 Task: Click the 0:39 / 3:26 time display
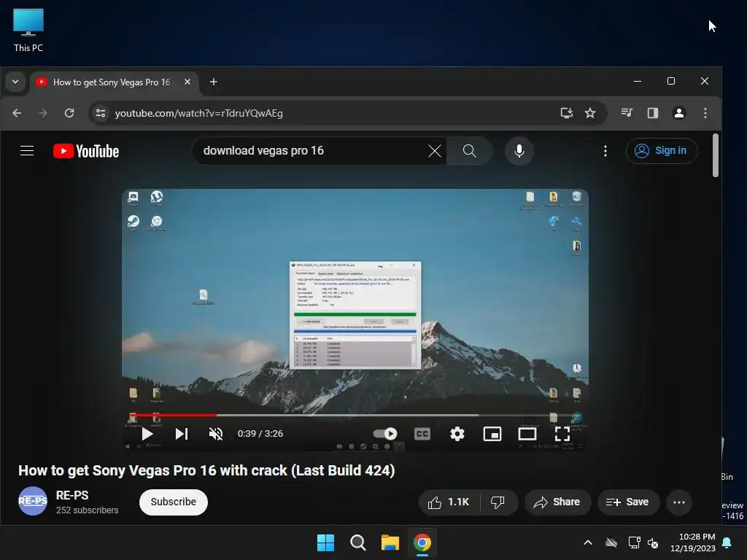[x=260, y=434]
